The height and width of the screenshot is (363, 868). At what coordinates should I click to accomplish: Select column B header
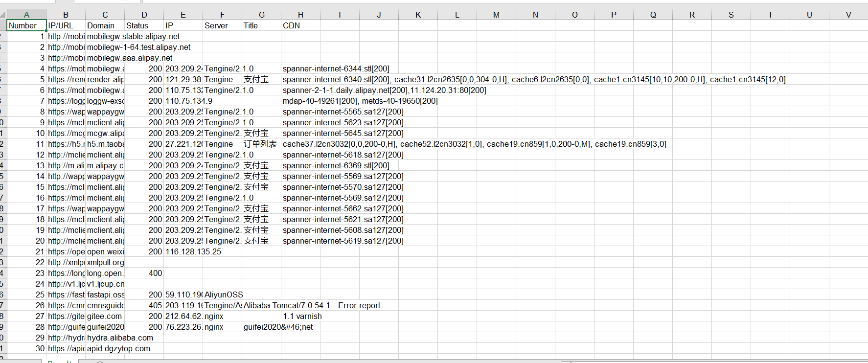coord(66,15)
